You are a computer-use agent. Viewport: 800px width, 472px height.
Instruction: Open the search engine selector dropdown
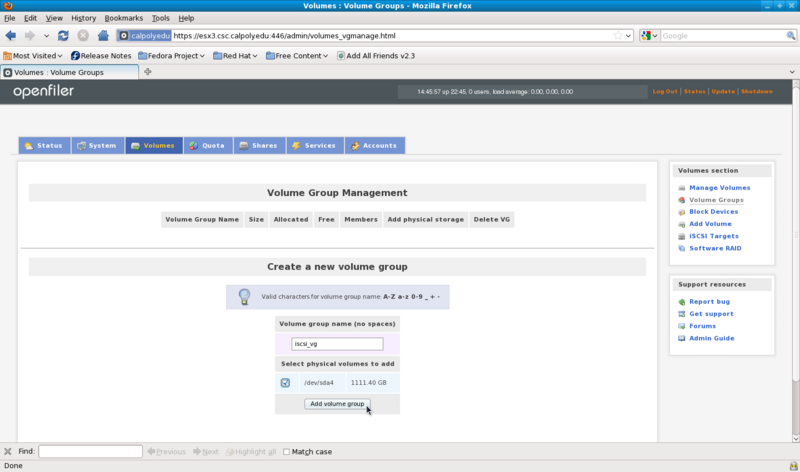point(649,36)
